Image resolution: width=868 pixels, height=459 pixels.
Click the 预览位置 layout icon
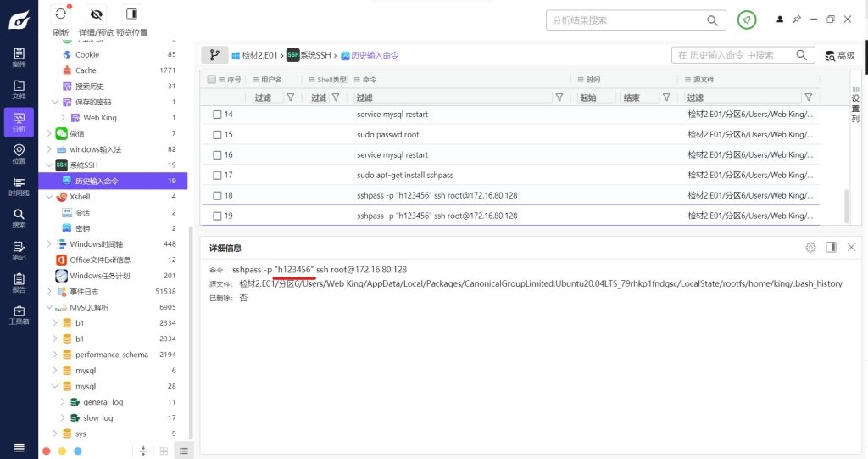click(131, 14)
